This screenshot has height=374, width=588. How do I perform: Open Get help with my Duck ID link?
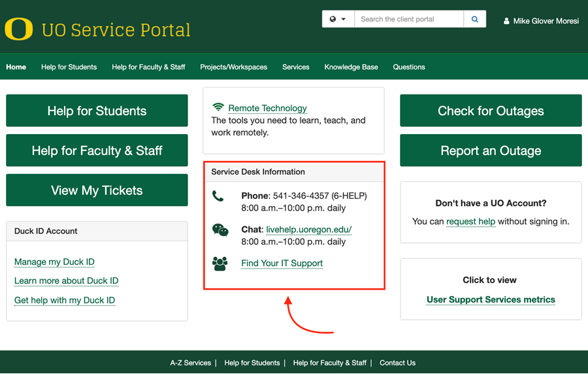(x=65, y=300)
